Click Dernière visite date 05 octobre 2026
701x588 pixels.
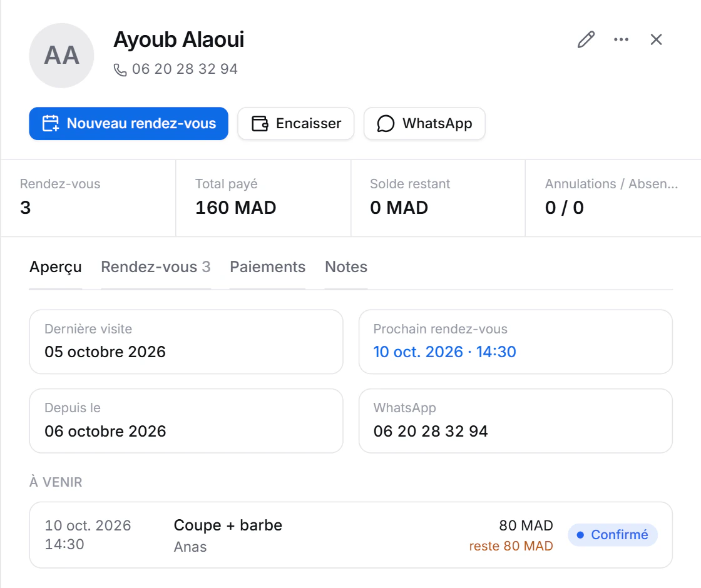tap(105, 352)
